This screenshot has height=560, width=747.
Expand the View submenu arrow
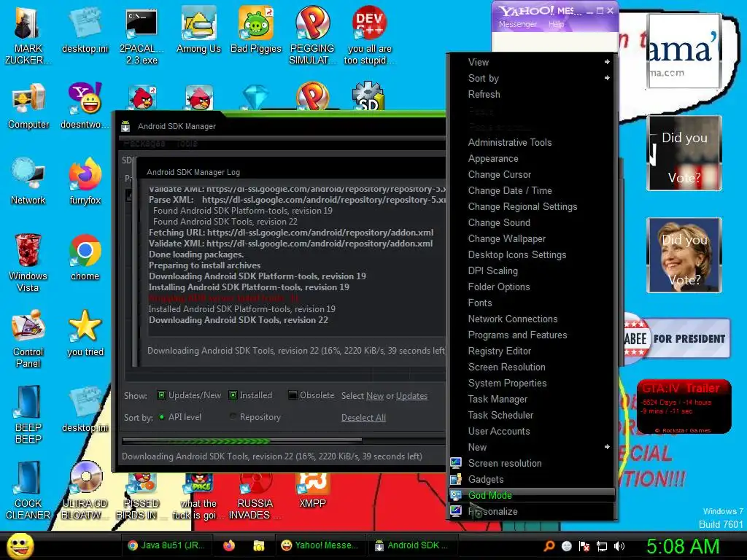pos(607,62)
